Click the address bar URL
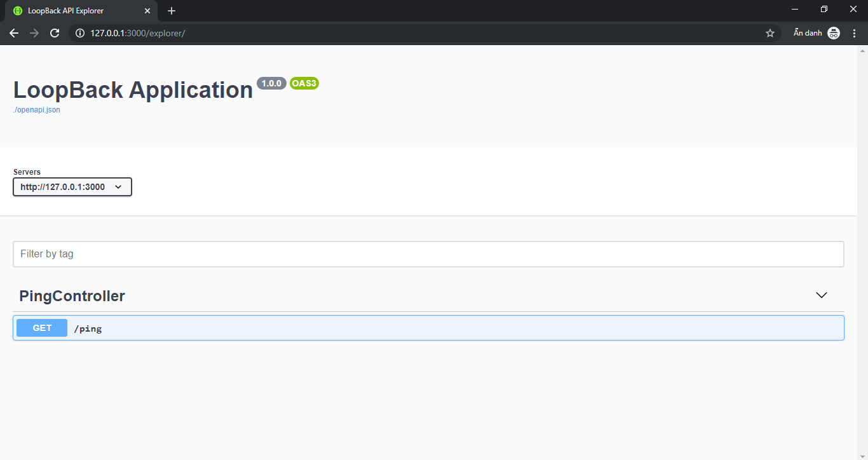The image size is (868, 460). click(138, 33)
